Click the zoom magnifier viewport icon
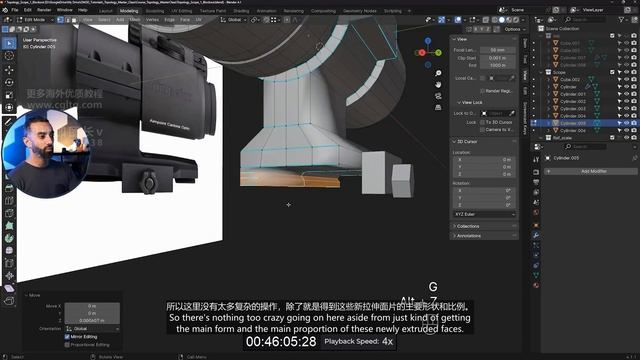Image resolution: width=640 pixels, height=360 pixels. (x=438, y=73)
